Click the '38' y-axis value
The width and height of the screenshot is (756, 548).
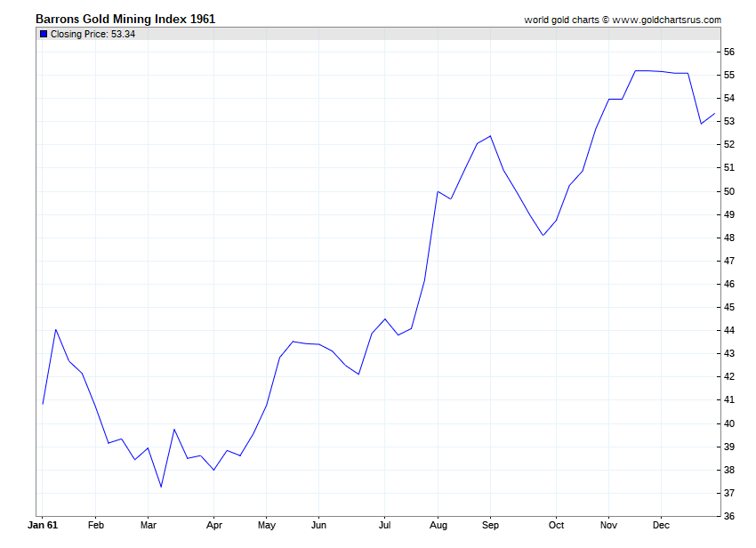tap(729, 470)
